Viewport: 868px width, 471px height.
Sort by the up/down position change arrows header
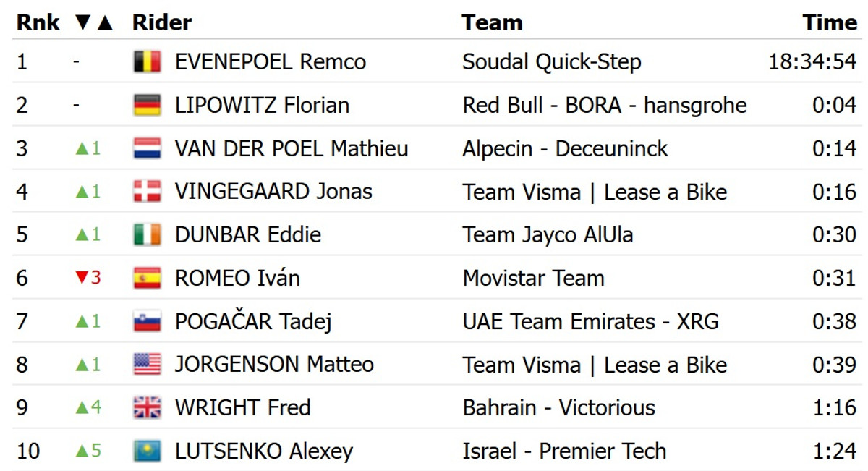(94, 22)
